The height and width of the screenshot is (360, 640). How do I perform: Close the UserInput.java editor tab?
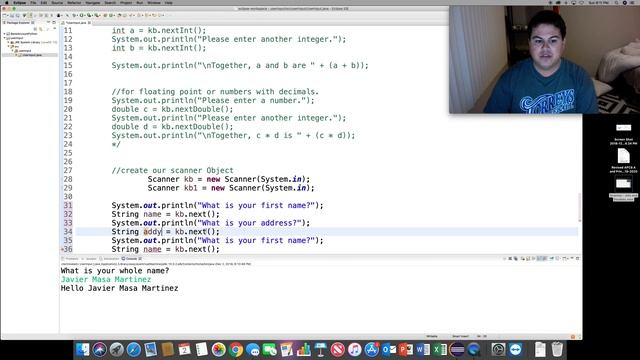click(x=89, y=23)
